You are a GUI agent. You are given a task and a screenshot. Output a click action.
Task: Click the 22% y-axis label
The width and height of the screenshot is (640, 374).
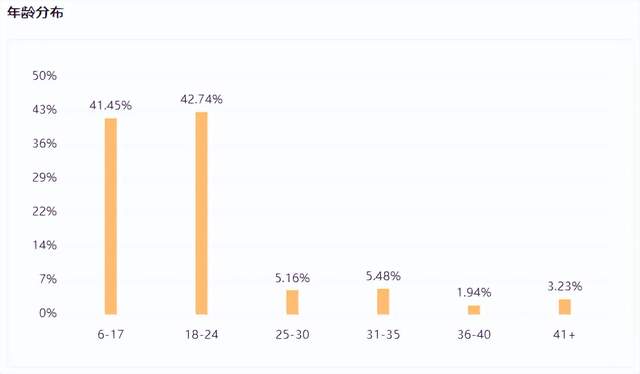pos(44,211)
